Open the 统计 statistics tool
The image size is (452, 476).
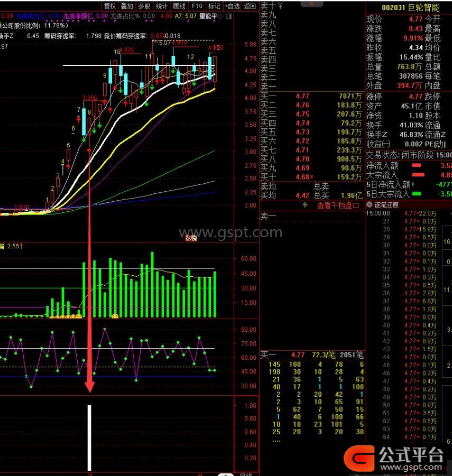(x=162, y=6)
